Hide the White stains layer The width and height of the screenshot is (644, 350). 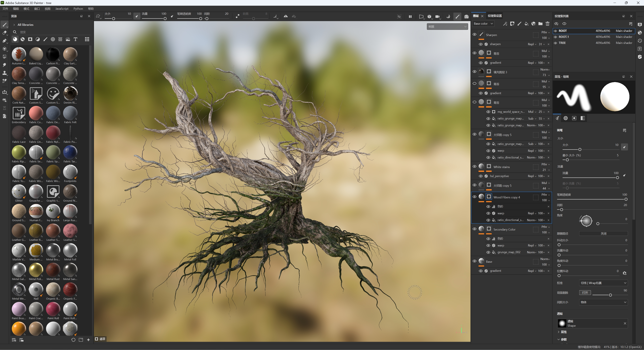click(x=474, y=166)
